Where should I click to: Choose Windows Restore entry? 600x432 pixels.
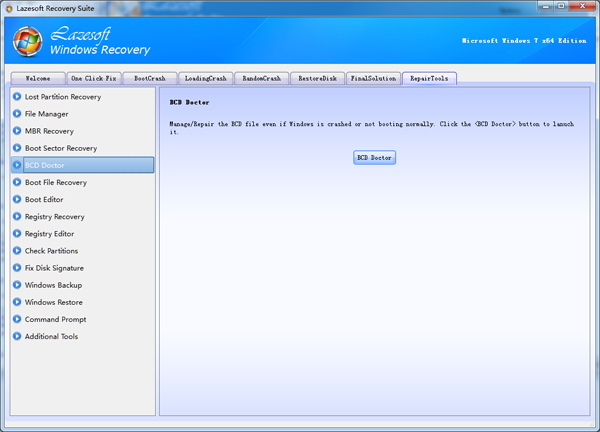[54, 302]
